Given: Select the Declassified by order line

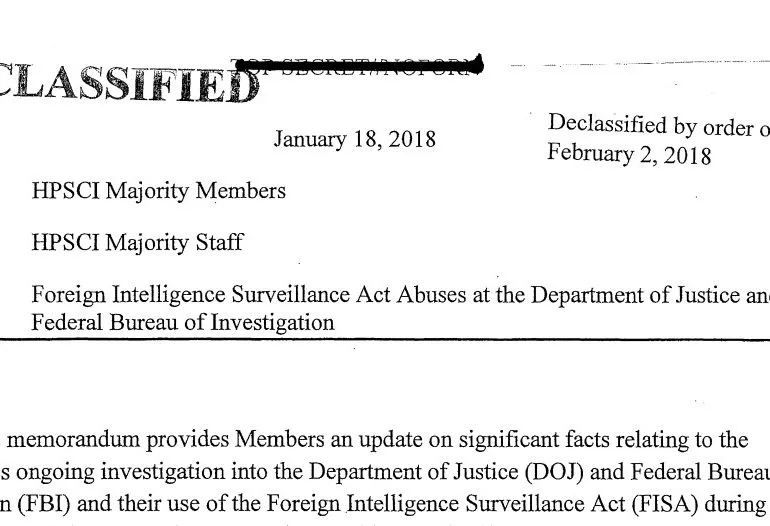Looking at the screenshot, I should tap(659, 125).
